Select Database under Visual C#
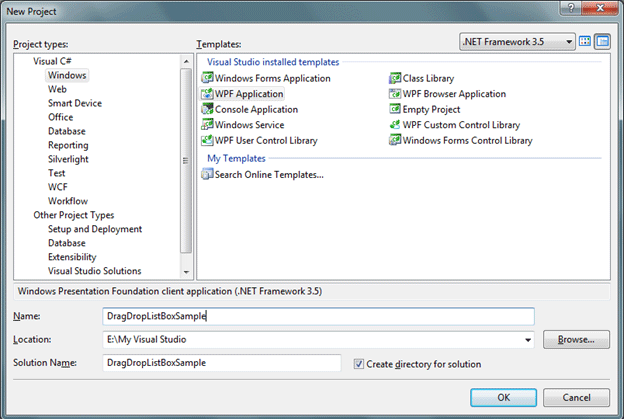 coord(66,131)
